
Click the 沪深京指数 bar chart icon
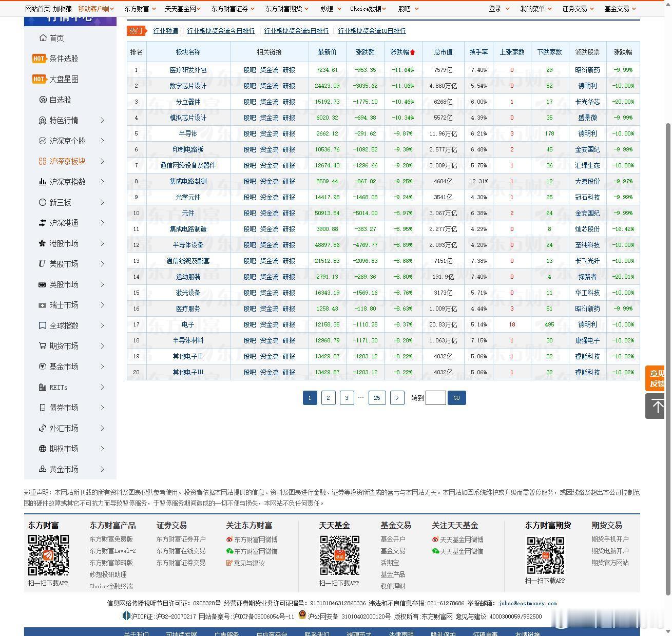click(x=43, y=182)
